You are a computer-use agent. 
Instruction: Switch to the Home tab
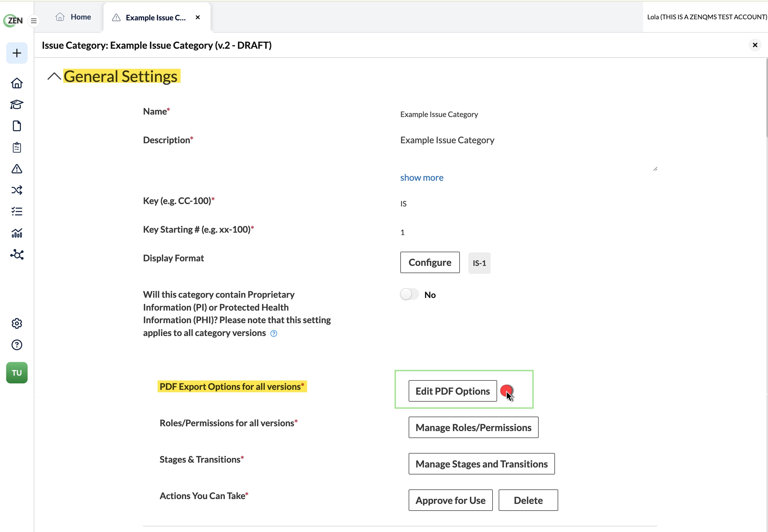(73, 17)
